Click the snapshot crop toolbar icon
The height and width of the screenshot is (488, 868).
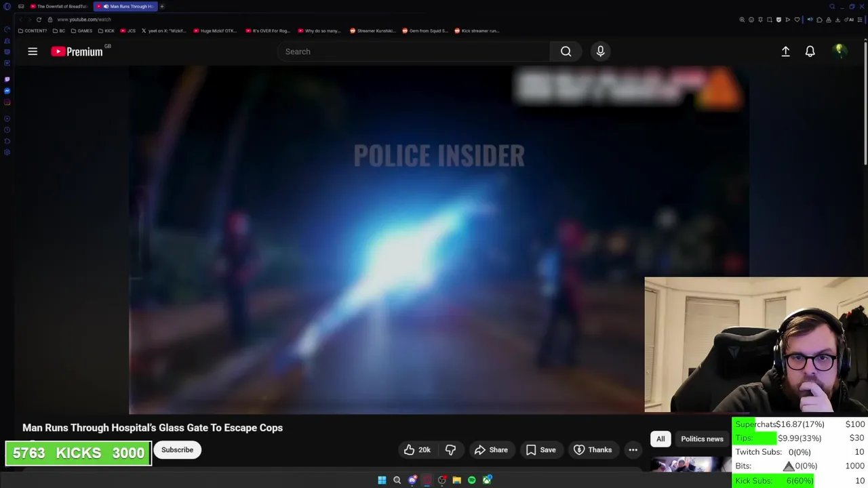(x=770, y=20)
